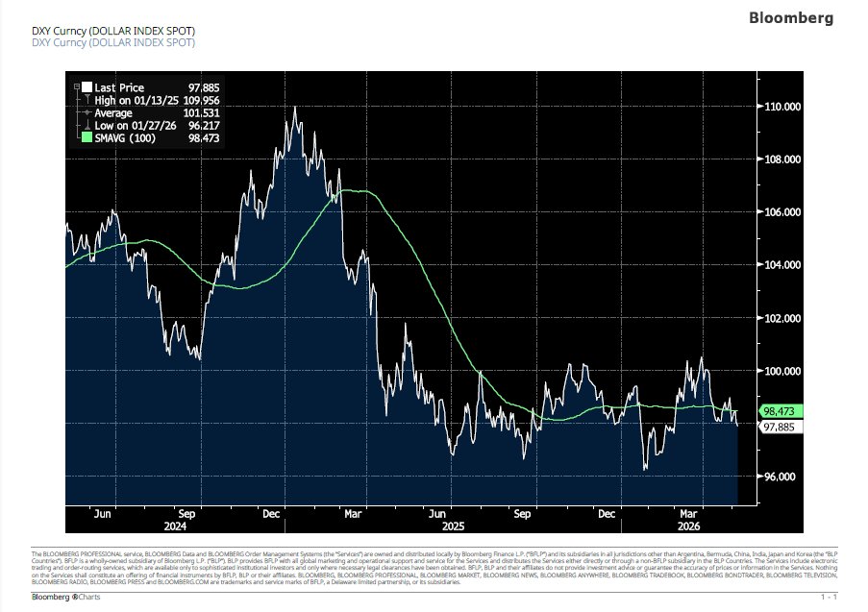
Task: Click the 98.473 value in the legend box
Action: (204, 138)
